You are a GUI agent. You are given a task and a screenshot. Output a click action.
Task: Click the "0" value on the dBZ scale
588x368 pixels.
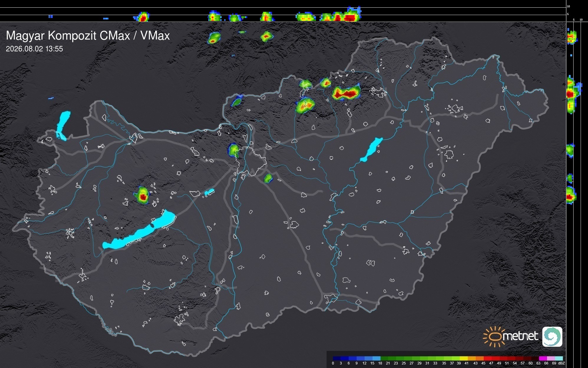point(333,363)
